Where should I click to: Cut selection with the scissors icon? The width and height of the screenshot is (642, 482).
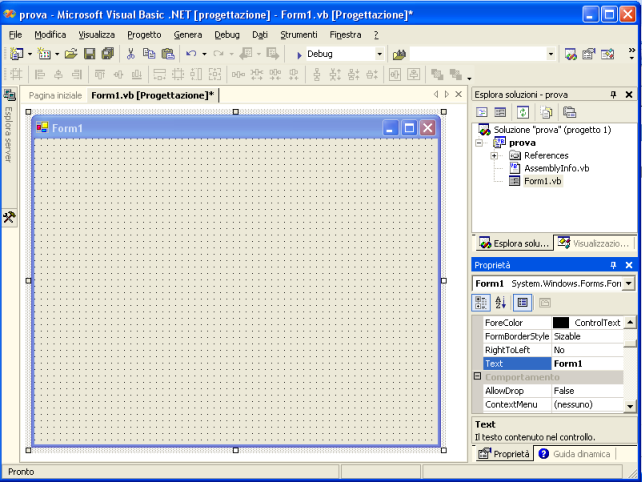click(131, 54)
